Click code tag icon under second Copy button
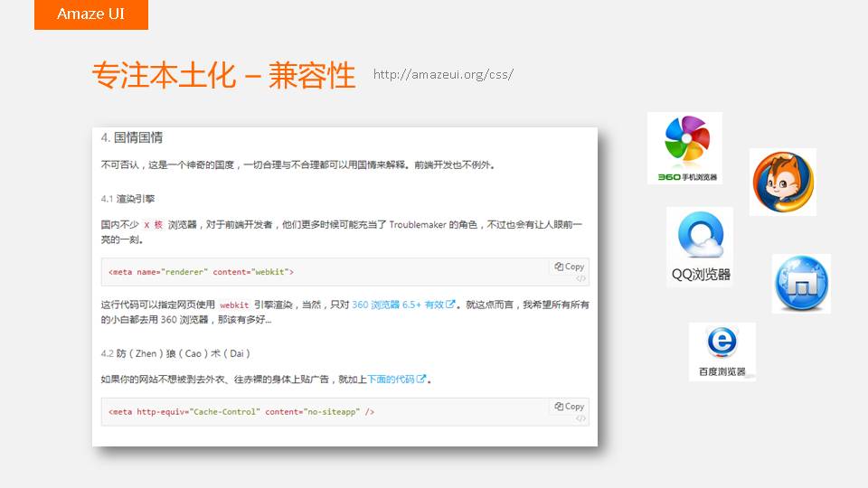The height and width of the screenshot is (488, 868). click(580, 418)
